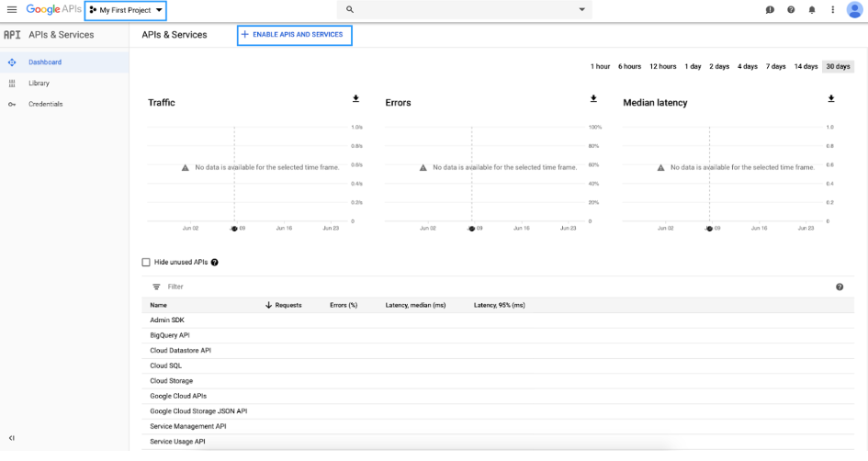The image size is (868, 461).
Task: Sort by Errors (%) column
Action: pyautogui.click(x=344, y=305)
